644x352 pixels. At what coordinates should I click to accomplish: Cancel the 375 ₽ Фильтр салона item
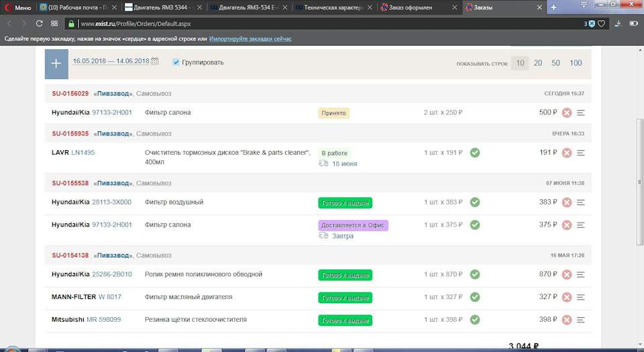point(567,225)
